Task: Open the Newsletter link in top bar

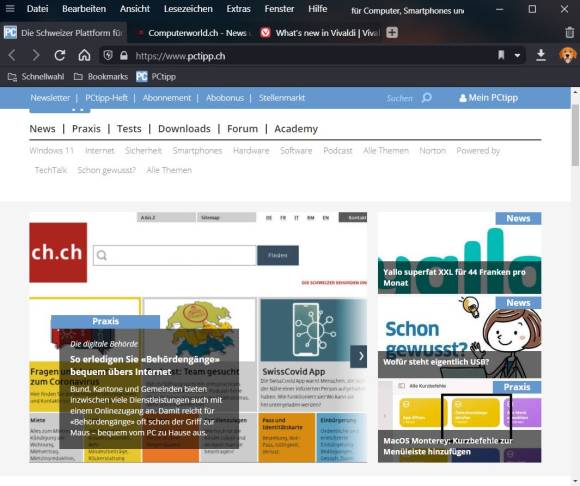Action: tap(50, 98)
